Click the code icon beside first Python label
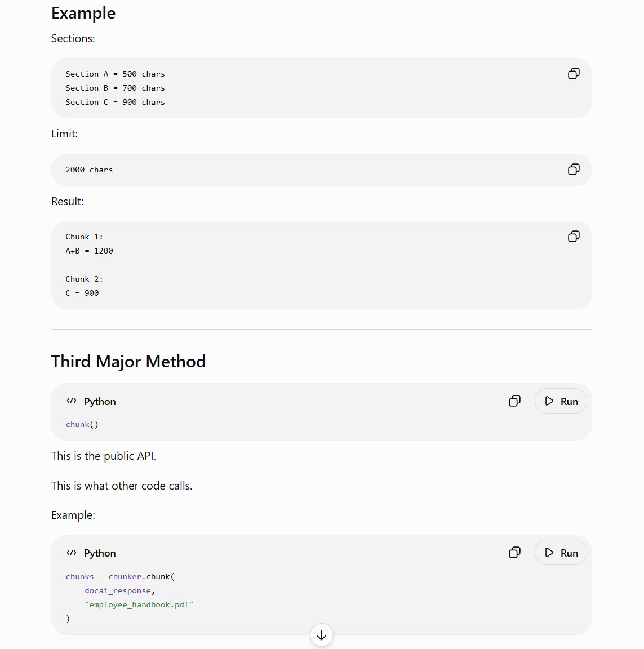644x649 pixels. tap(72, 401)
